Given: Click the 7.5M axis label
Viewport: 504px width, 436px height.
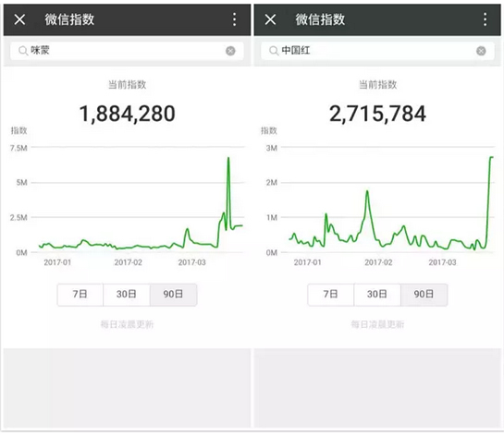Looking at the screenshot, I should click(18, 148).
